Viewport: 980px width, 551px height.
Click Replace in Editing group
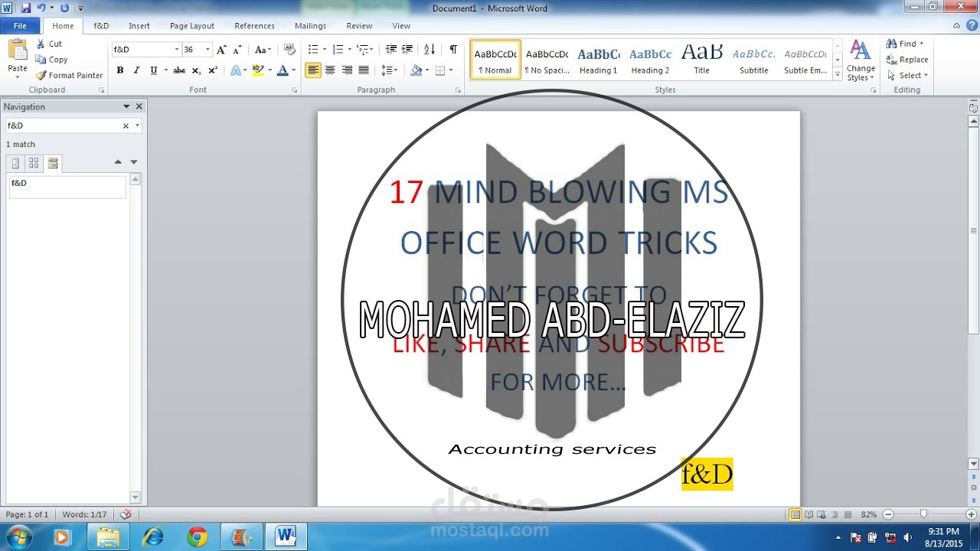tap(907, 60)
